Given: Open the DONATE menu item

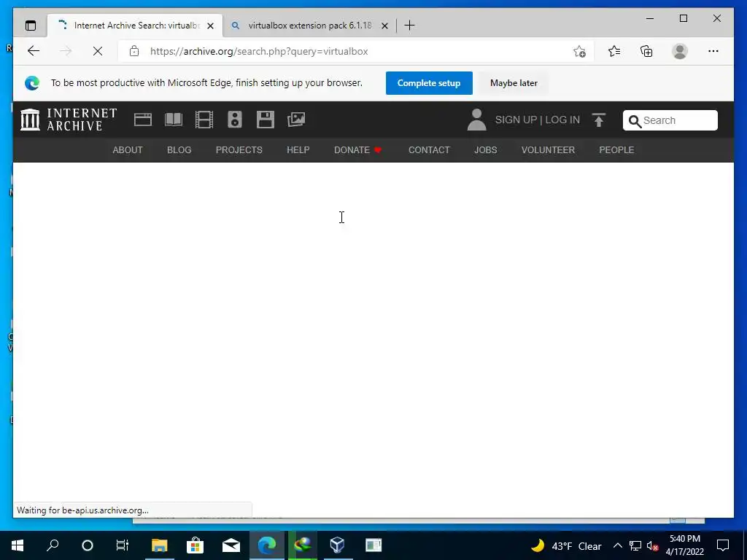Looking at the screenshot, I should 357,150.
